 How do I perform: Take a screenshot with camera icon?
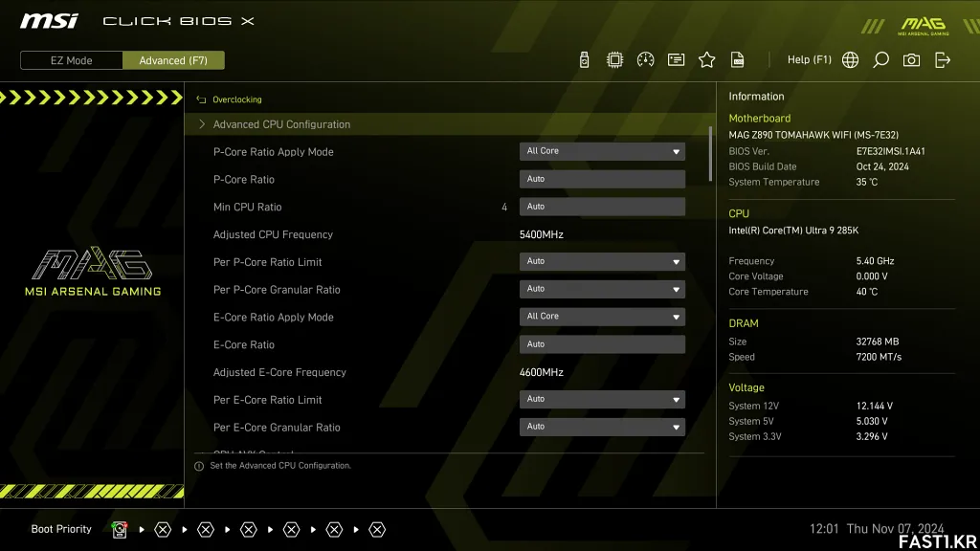pyautogui.click(x=911, y=60)
